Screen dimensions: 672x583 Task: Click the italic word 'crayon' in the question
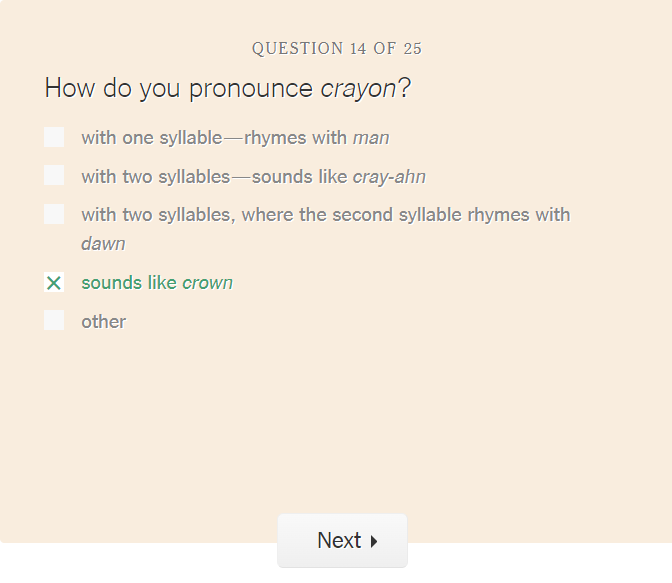[358, 88]
